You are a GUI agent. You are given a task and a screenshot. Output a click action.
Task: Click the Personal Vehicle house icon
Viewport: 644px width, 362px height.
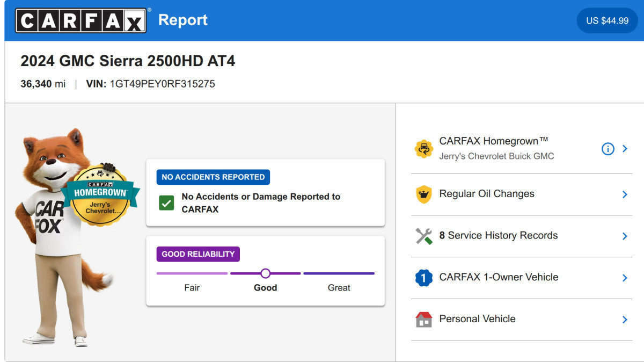pyautogui.click(x=424, y=320)
